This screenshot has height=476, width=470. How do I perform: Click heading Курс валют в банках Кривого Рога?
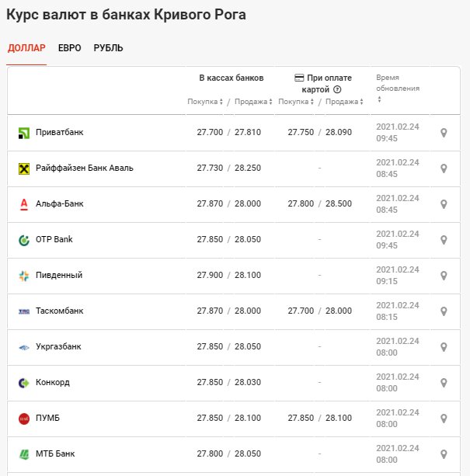point(126,15)
